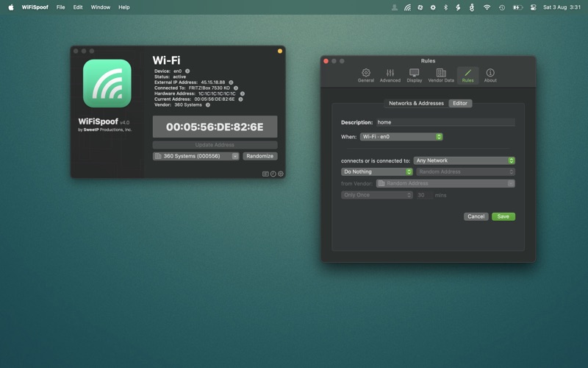This screenshot has width=588, height=368.
Task: Open the File menu
Action: 60,7
